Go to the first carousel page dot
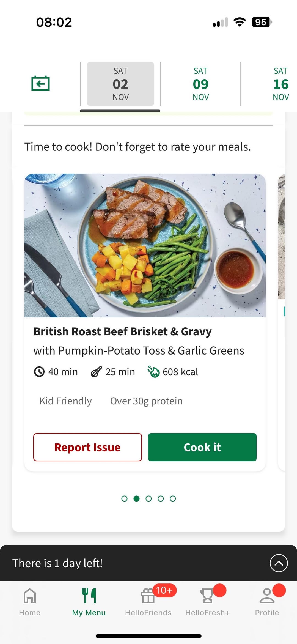This screenshot has width=297, height=644. 124,498
